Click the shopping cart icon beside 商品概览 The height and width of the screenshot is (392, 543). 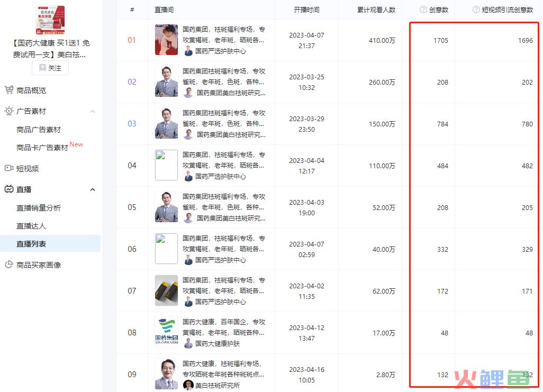(9, 90)
